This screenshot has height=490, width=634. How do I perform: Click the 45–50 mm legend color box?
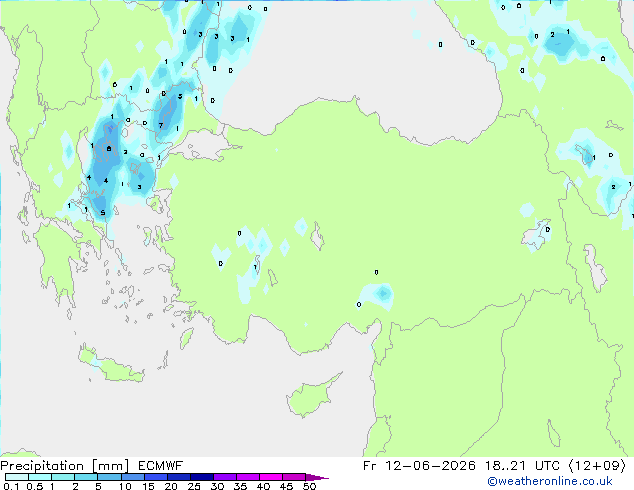(294, 477)
